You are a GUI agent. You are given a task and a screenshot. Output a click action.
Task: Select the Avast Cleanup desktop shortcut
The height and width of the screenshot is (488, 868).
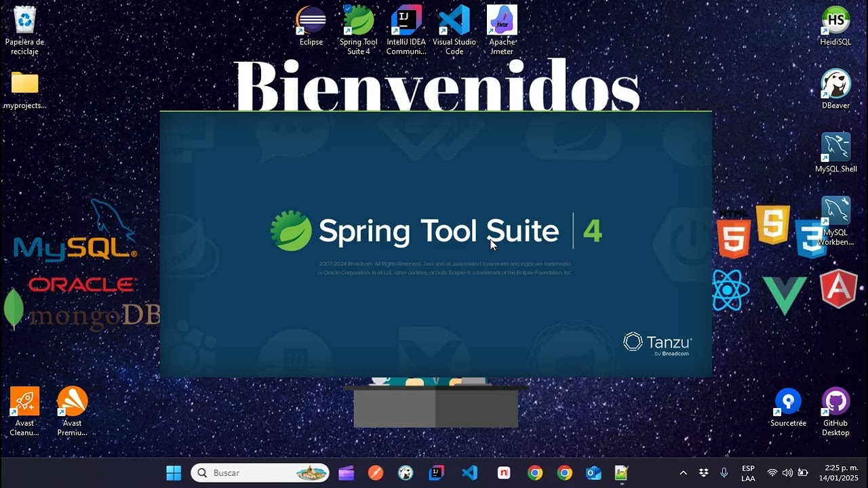click(x=24, y=412)
